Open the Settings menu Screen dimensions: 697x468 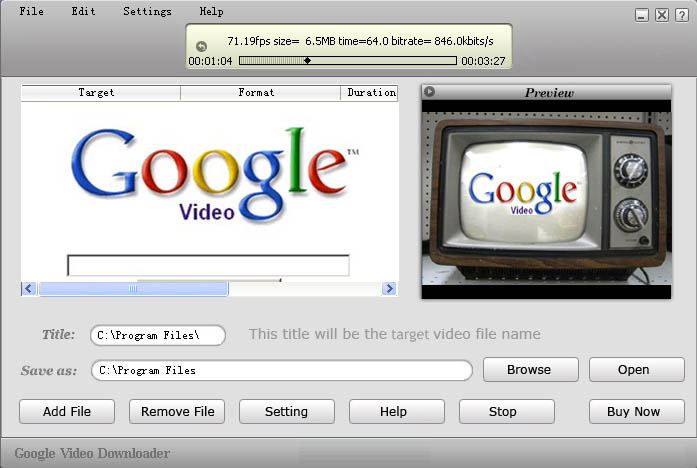pyautogui.click(x=147, y=12)
